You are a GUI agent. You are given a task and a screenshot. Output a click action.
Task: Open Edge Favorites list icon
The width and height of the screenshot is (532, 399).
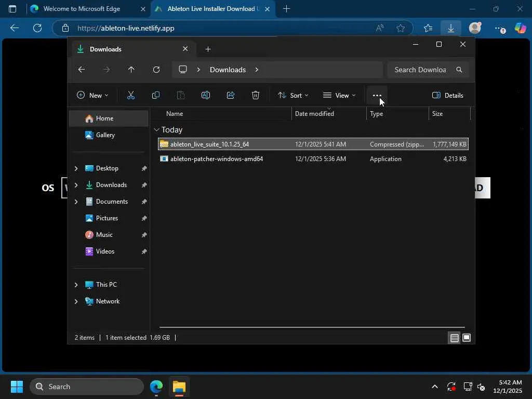428,28
